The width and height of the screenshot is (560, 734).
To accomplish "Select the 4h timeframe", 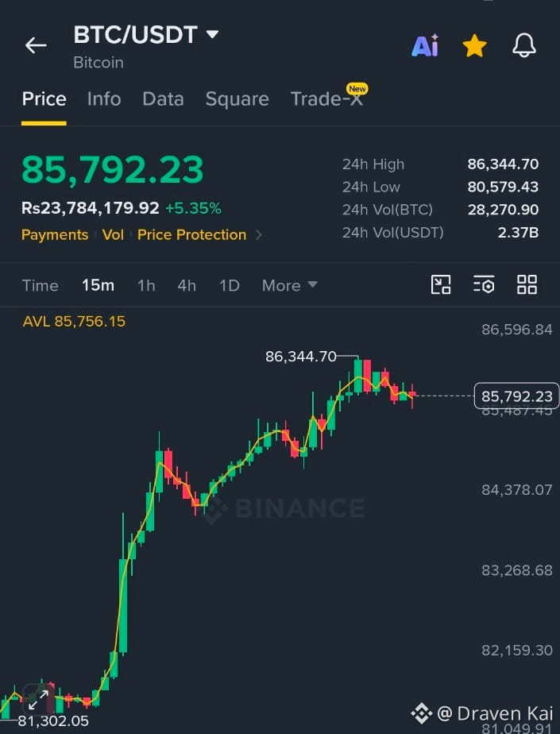I will [187, 285].
